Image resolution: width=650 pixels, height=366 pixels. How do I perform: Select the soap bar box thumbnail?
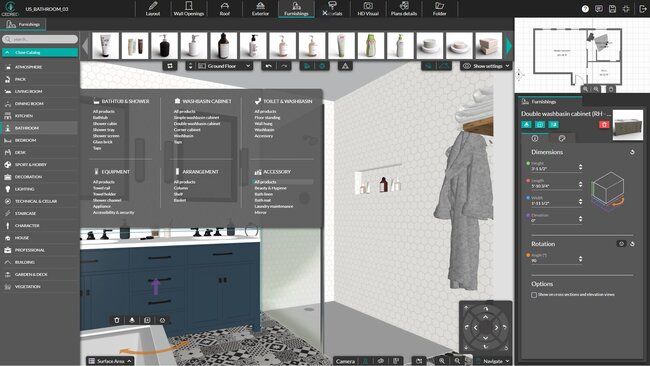pos(488,45)
